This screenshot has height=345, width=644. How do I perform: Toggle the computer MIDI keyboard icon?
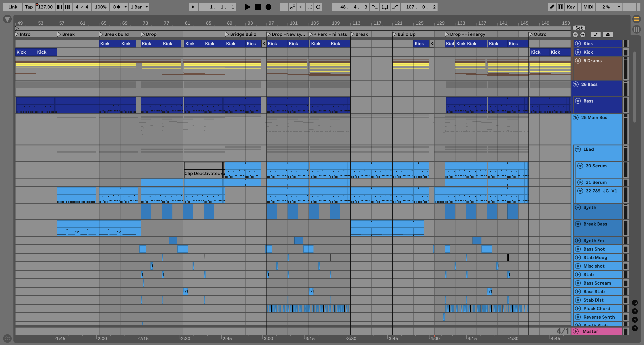[x=560, y=7]
